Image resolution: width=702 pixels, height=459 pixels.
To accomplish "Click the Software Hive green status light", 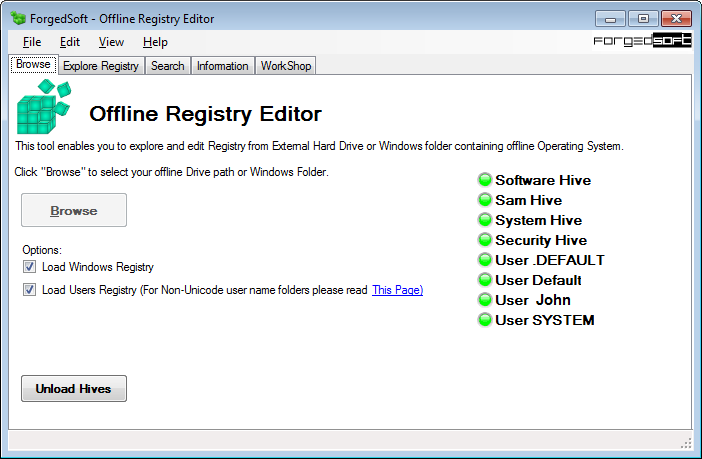I will pos(485,180).
